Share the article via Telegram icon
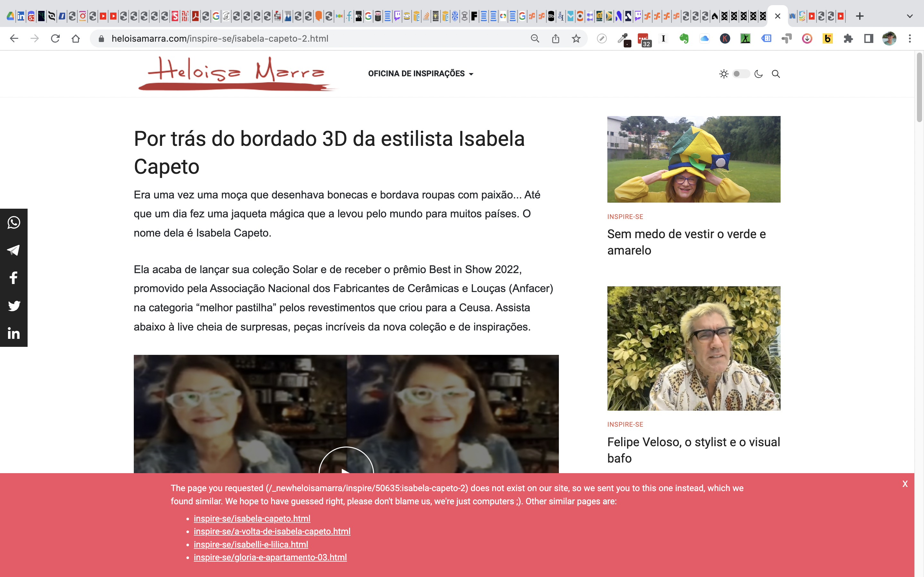Viewport: 924px width, 577px height. pos(14,250)
